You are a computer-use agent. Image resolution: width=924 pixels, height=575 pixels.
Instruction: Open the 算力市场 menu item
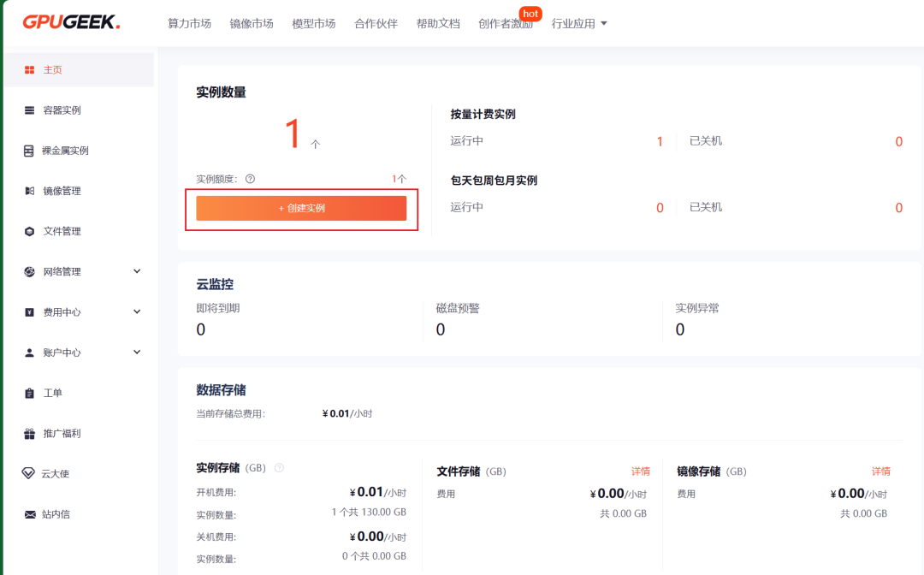tap(189, 23)
